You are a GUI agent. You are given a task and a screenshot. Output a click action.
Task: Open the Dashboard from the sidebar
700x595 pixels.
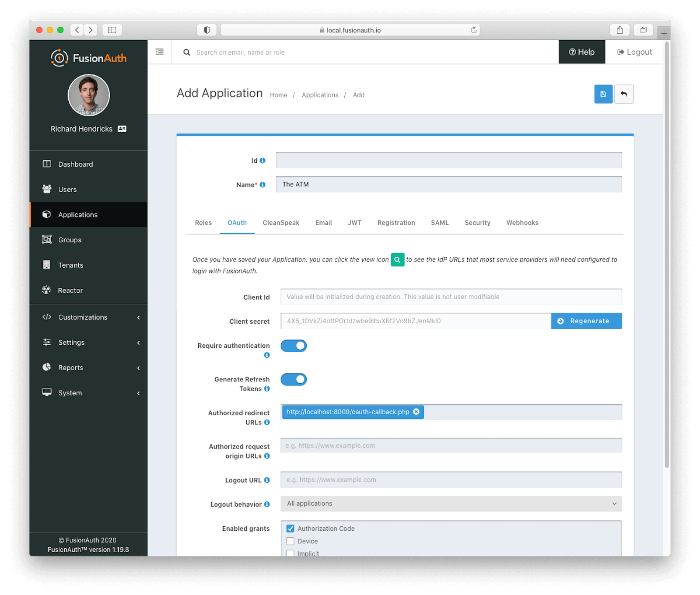[x=75, y=164]
